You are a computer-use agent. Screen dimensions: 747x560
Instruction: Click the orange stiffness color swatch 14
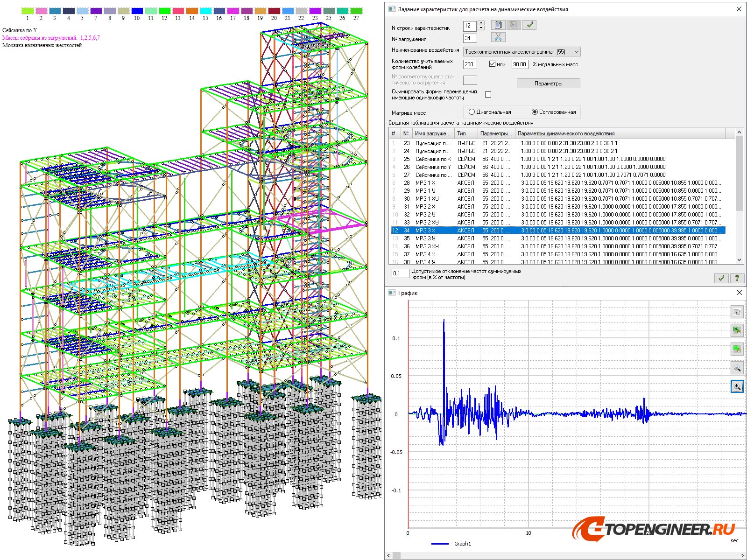(191, 11)
